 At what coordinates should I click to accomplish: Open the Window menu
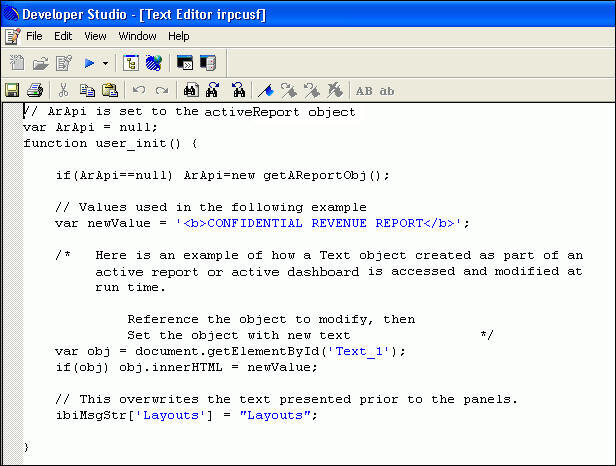coord(137,36)
